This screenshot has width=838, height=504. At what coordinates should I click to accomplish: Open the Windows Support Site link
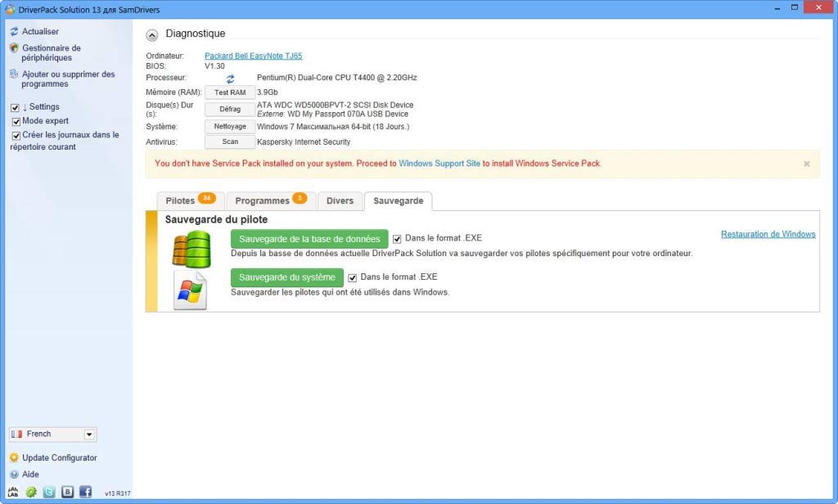(439, 164)
